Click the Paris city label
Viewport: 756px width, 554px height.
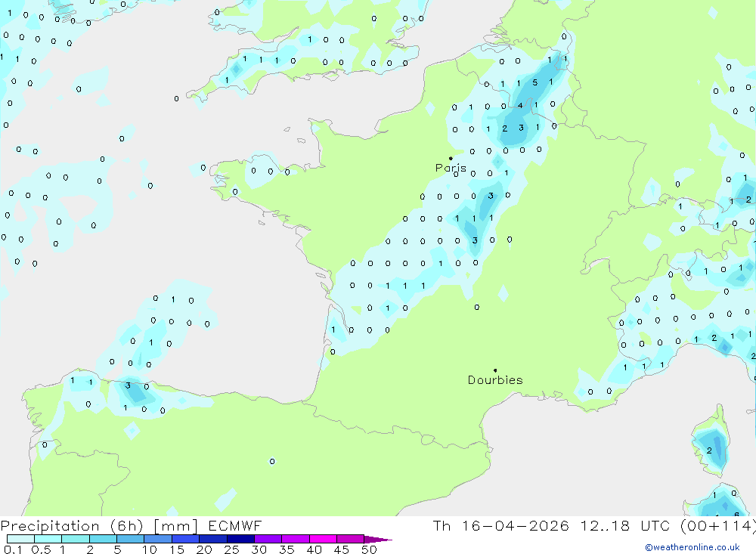click(451, 168)
